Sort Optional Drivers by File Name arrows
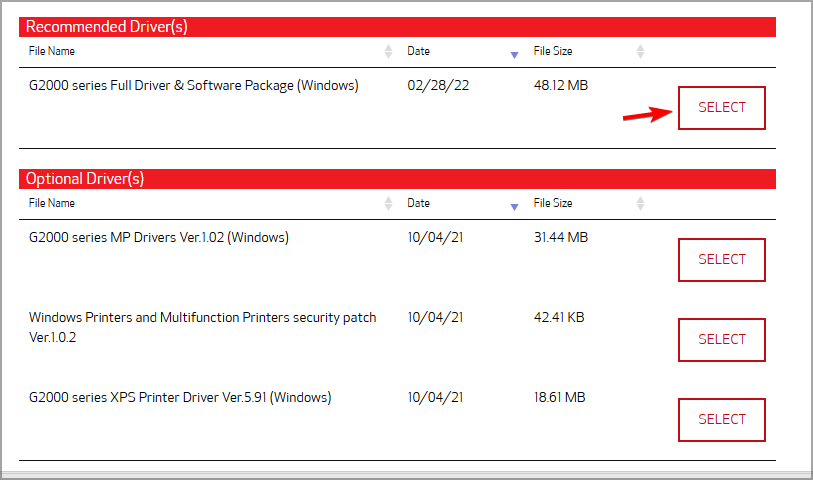 coord(388,203)
